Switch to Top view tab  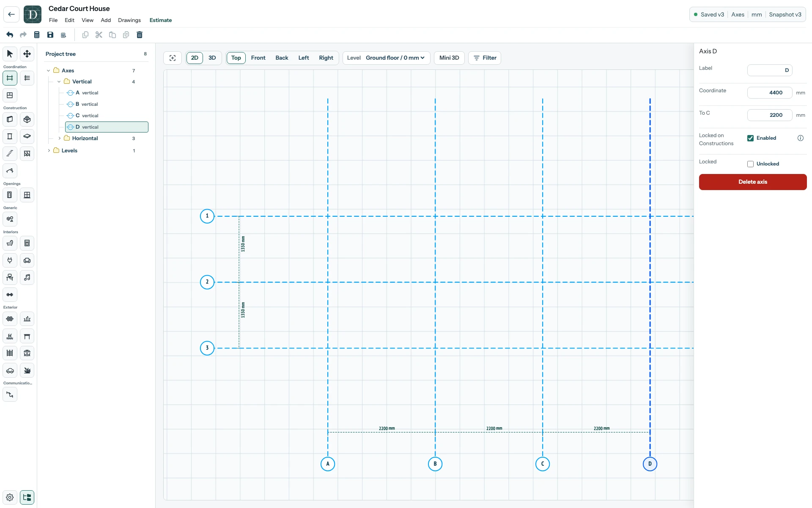236,58
